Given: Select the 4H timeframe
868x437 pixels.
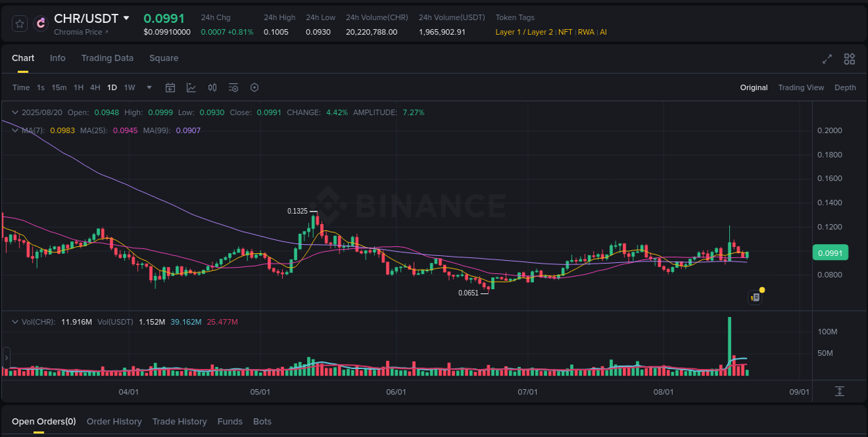Looking at the screenshot, I should [x=94, y=87].
